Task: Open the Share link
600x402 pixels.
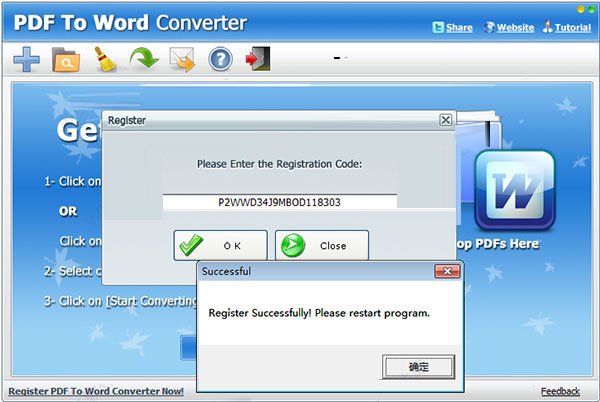Action: point(459,28)
